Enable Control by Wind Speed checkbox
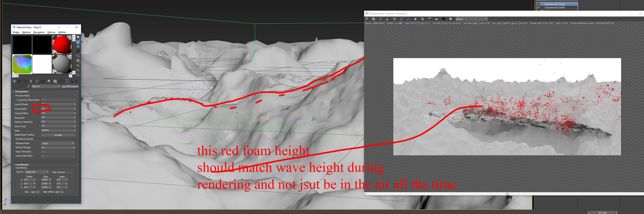 (x=16, y=100)
